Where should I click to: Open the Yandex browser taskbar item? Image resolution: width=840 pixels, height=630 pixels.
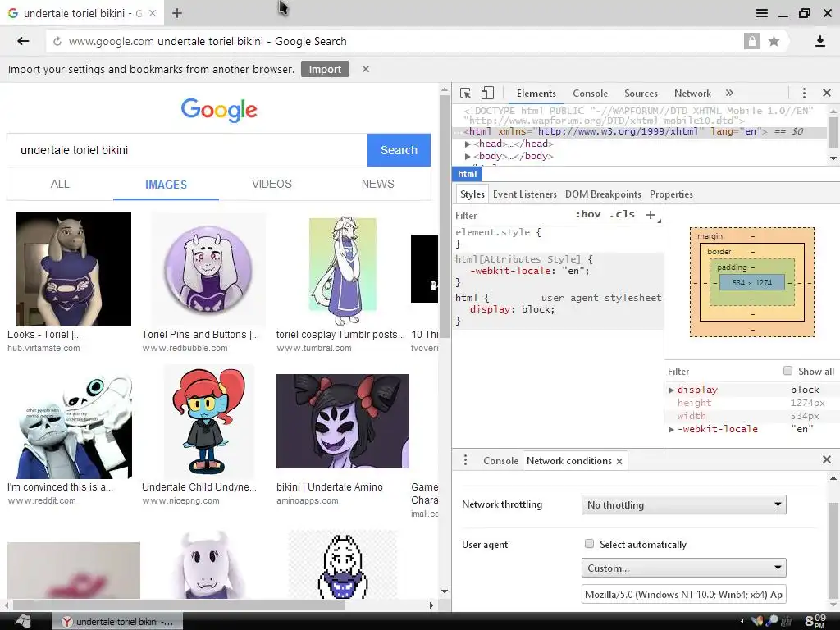click(117, 622)
